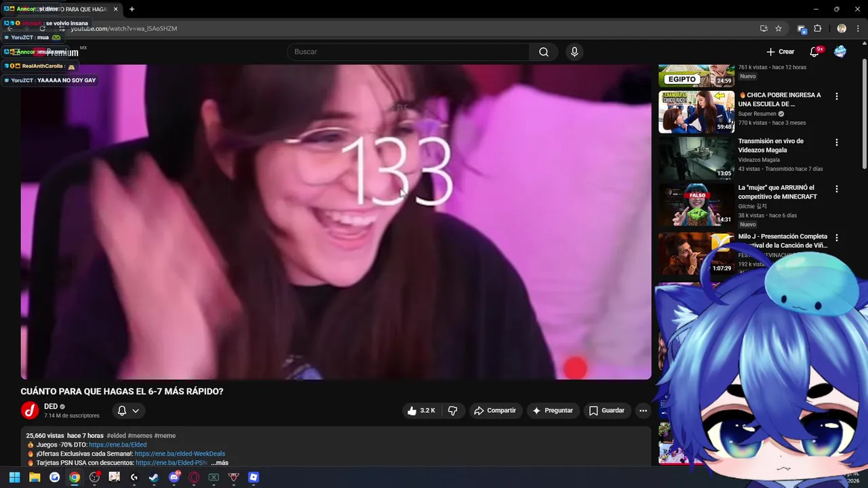Image resolution: width=868 pixels, height=488 pixels.
Task: Open options for Minecraft competitivo video
Action: point(837,188)
